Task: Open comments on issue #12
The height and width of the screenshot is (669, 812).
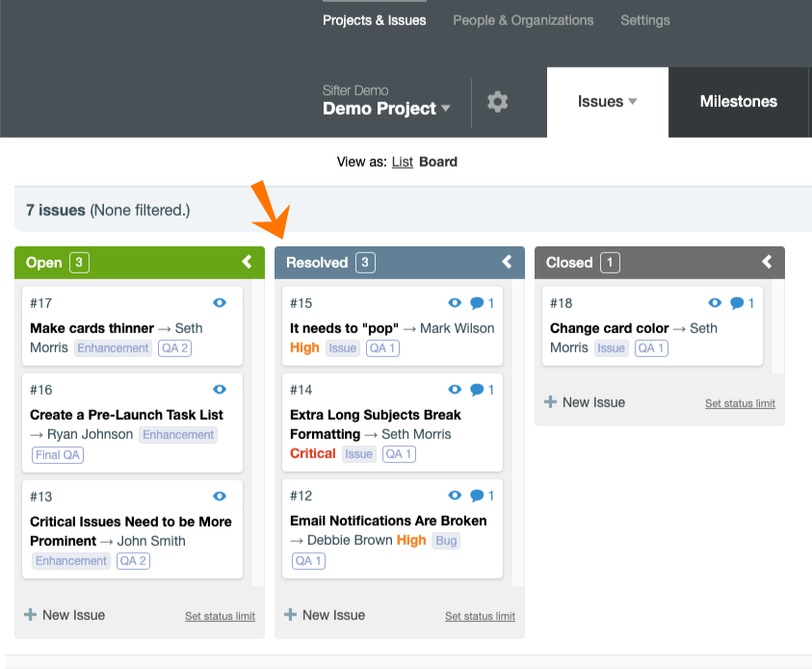Action: 477,496
